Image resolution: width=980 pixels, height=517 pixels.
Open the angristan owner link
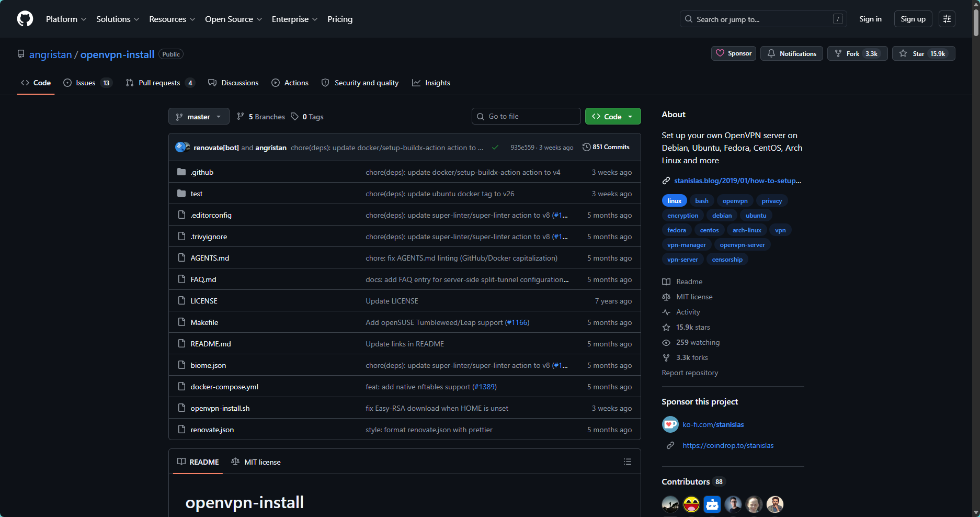tap(50, 54)
